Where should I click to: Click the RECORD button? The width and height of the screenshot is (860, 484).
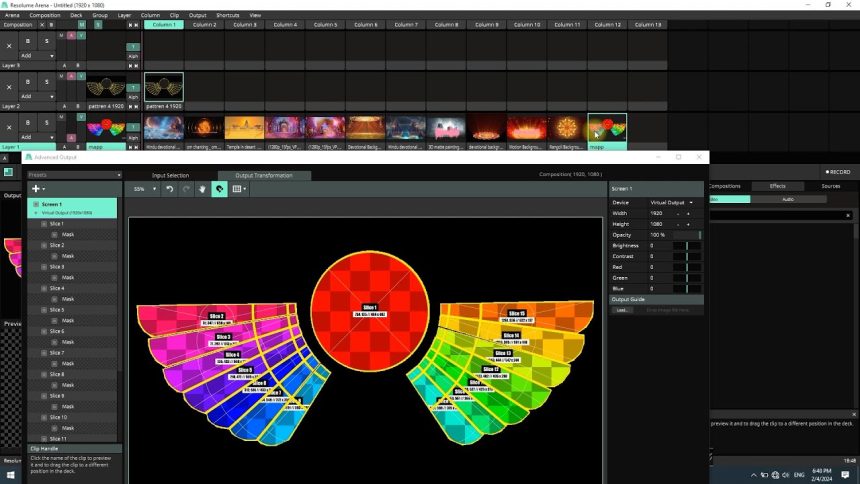838,172
